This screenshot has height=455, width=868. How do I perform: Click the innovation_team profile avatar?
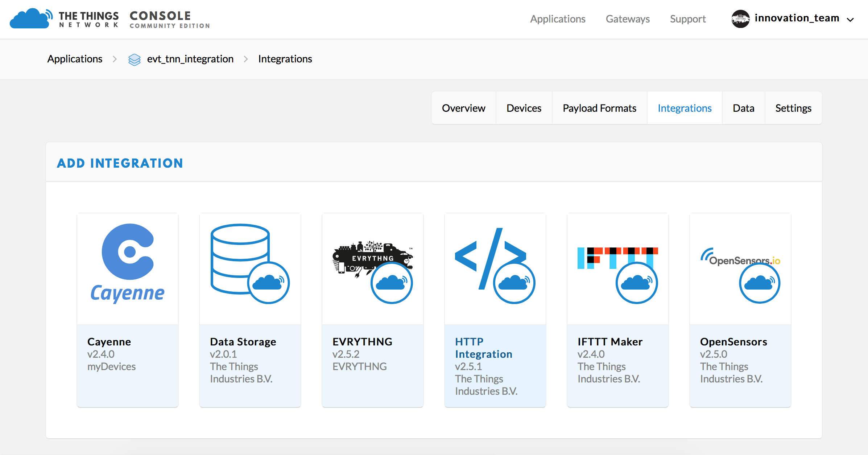click(740, 19)
